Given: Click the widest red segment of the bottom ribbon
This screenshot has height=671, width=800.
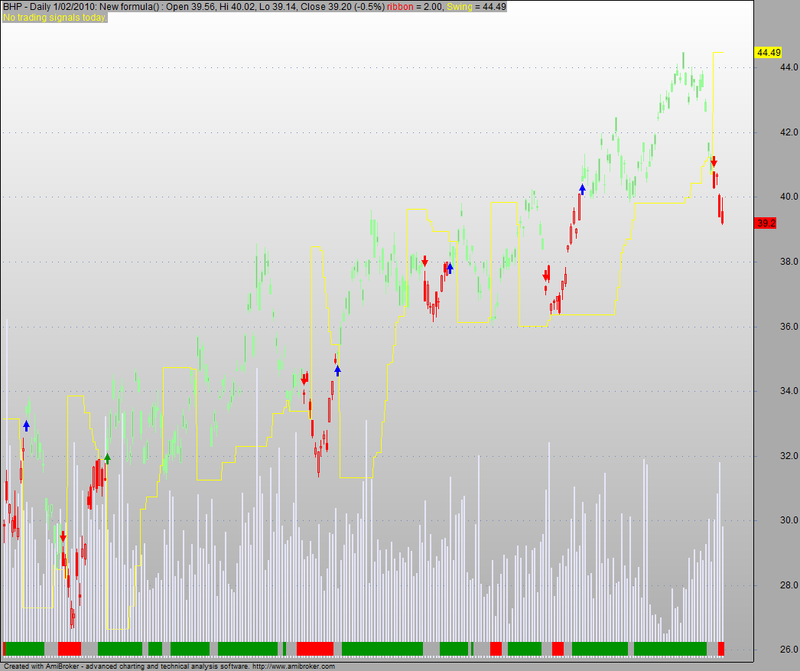Looking at the screenshot, I should [x=315, y=649].
